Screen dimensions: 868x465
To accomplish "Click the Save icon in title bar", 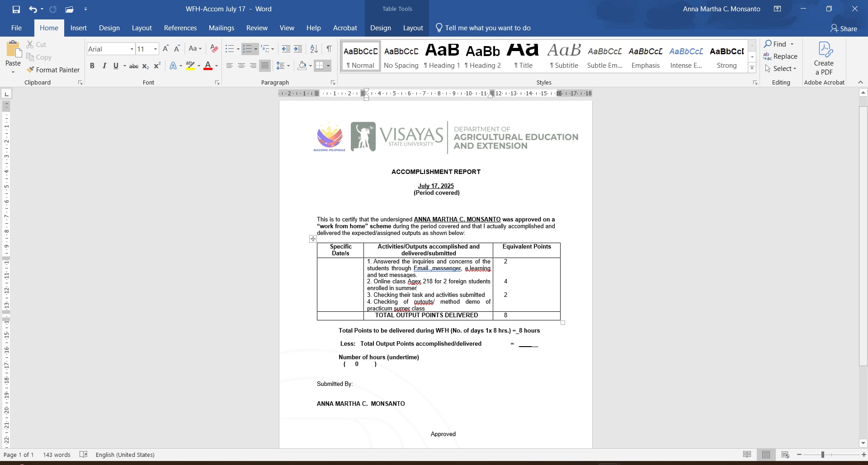I will (16, 9).
